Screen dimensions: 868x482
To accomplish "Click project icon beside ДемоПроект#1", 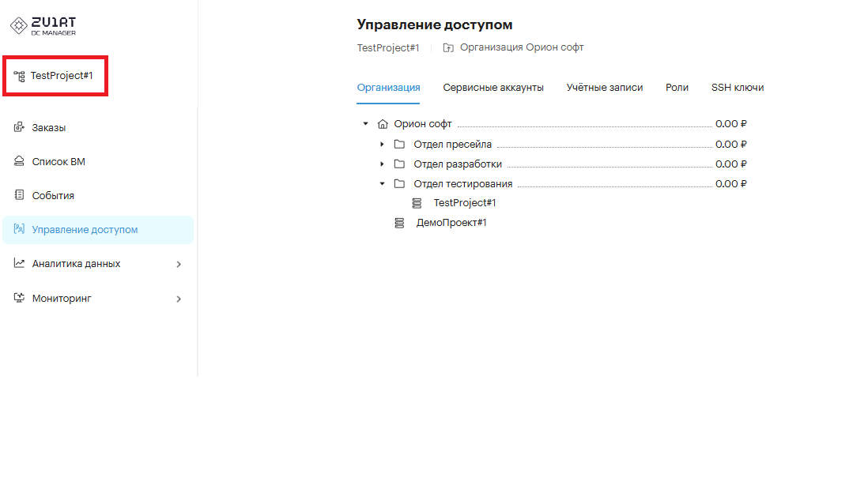I will point(399,223).
